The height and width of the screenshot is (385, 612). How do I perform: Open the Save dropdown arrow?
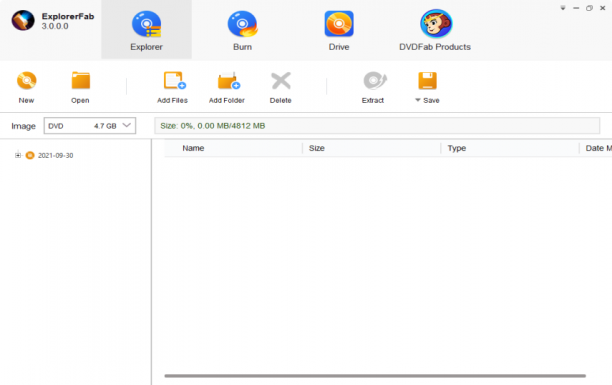[x=418, y=100]
